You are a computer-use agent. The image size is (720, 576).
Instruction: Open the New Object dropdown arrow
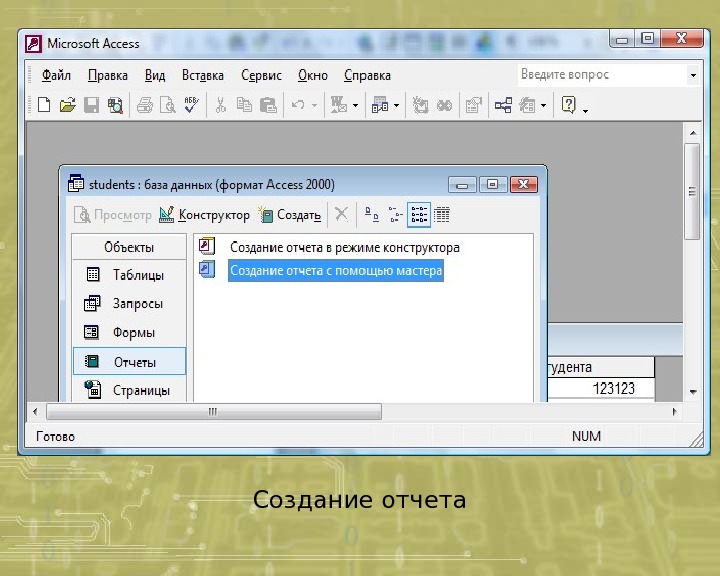(x=544, y=105)
